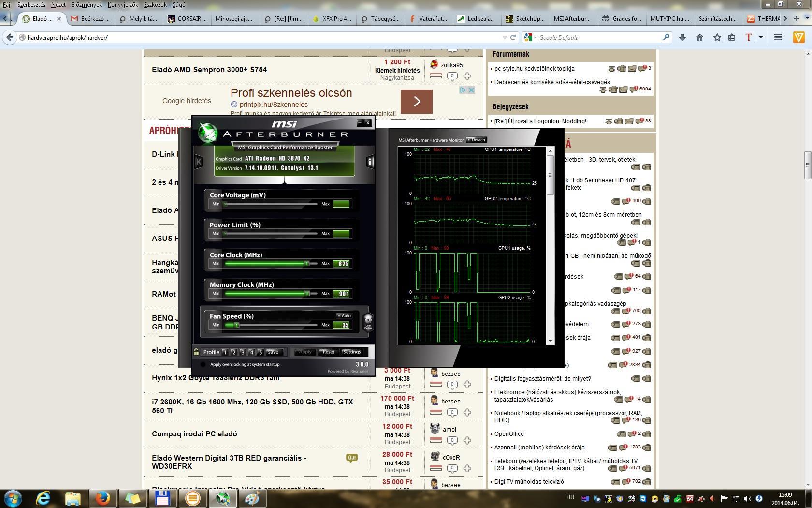Open the Fájl menu
Image resolution: width=812 pixels, height=508 pixels.
(7, 5)
